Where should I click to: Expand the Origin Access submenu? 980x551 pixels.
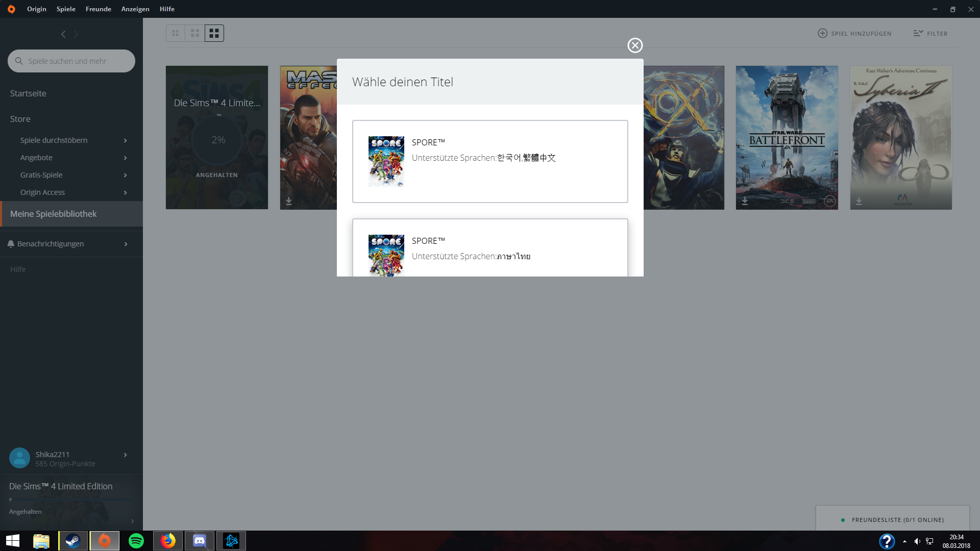(x=125, y=192)
